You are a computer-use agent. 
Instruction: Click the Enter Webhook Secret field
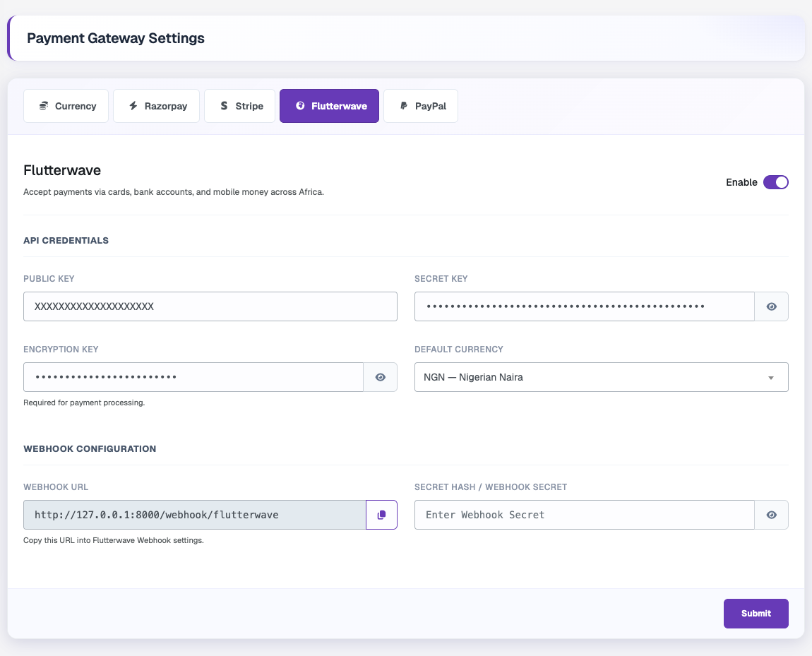(x=585, y=515)
